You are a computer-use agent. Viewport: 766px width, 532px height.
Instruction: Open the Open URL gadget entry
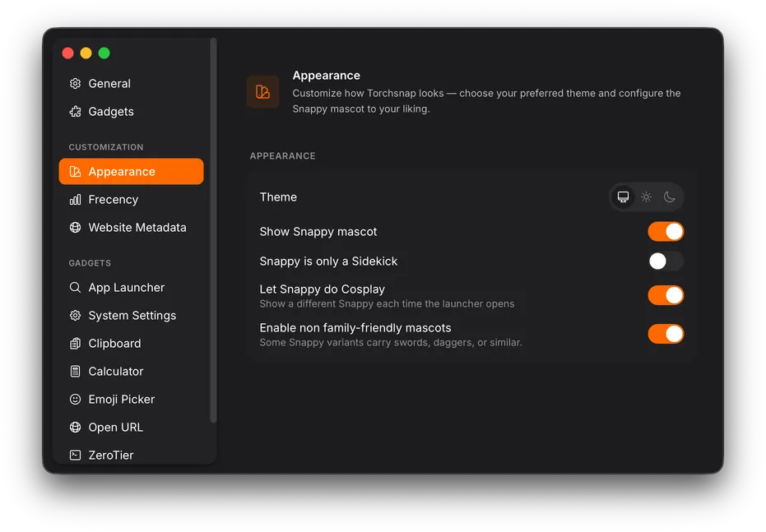coord(131,427)
